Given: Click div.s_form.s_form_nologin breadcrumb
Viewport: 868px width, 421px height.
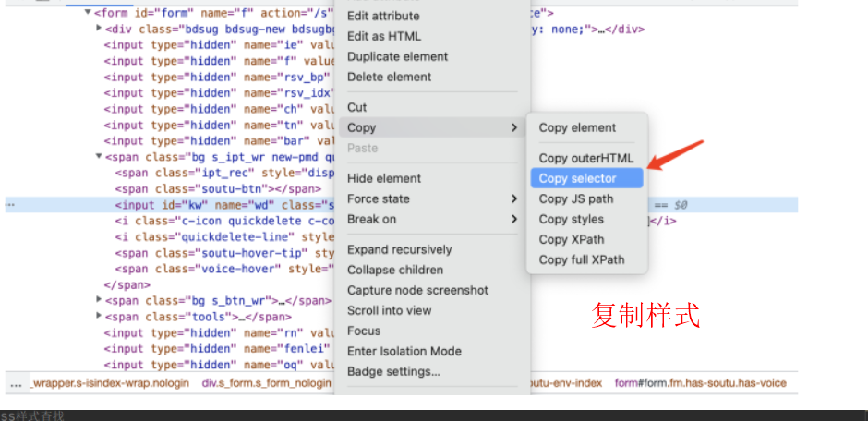Looking at the screenshot, I should (x=266, y=383).
